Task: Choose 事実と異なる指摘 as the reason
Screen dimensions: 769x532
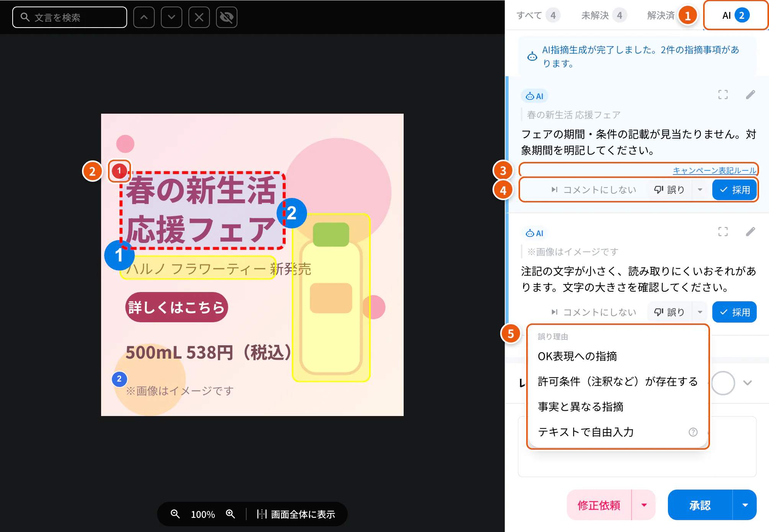Action: click(x=618, y=407)
